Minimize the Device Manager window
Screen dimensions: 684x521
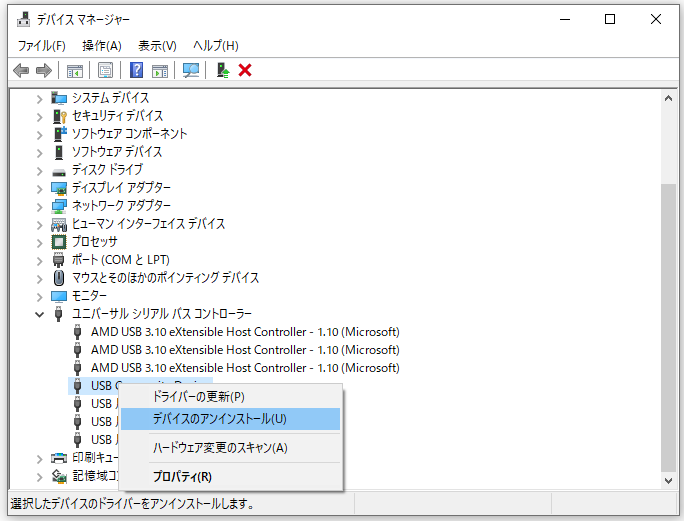(565, 19)
